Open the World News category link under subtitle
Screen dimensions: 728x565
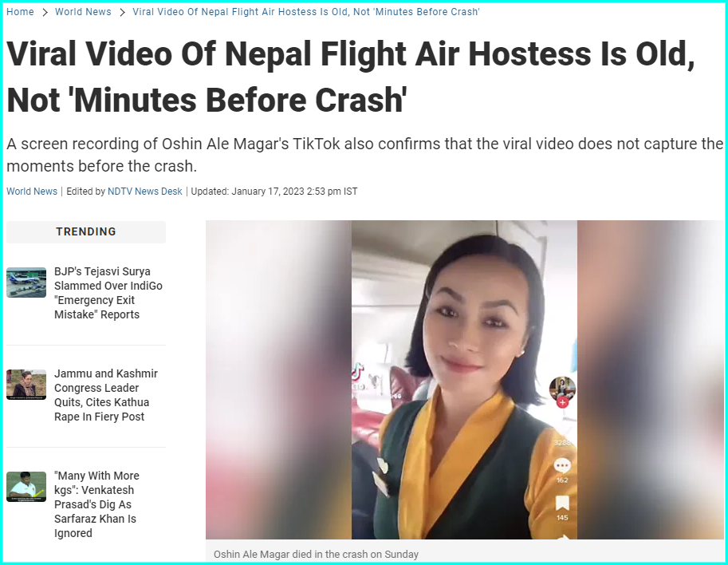(x=32, y=192)
